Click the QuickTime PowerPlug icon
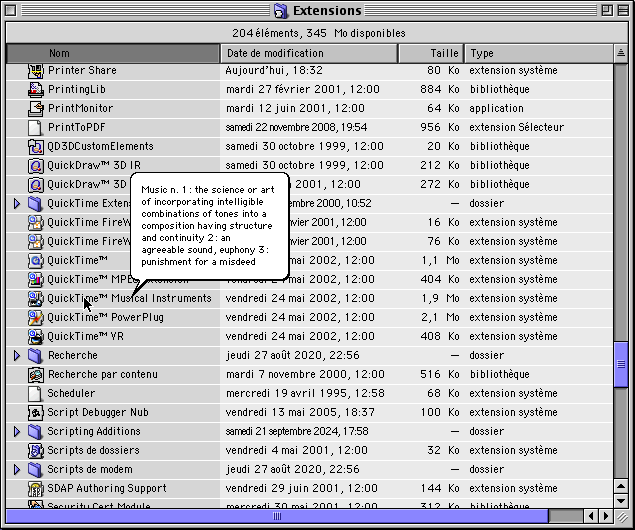This screenshot has width=635, height=530. [36, 318]
